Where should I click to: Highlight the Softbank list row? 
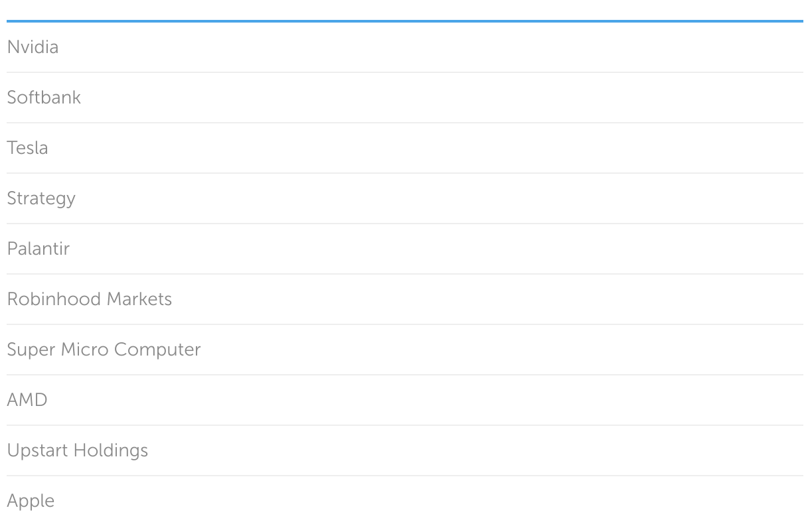point(405,98)
